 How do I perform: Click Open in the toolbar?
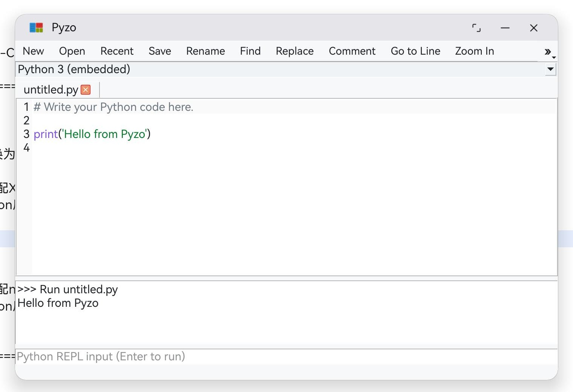coord(72,51)
